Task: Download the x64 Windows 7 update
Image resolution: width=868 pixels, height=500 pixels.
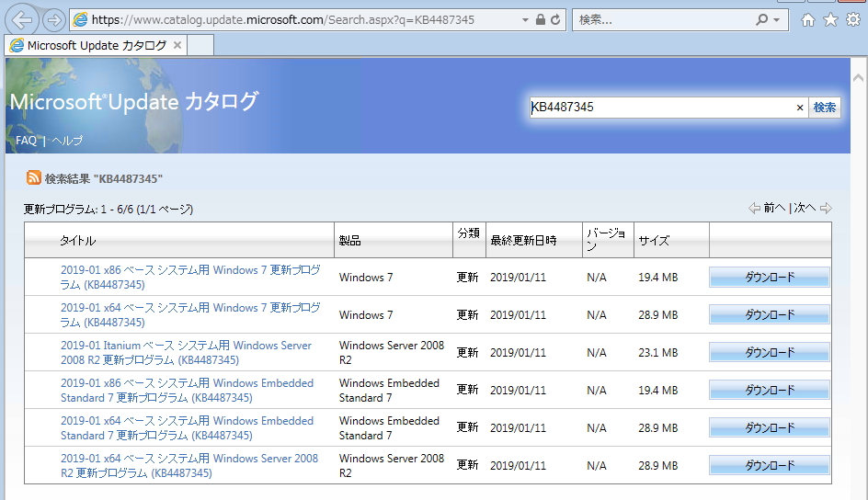Action: pyautogui.click(x=770, y=314)
